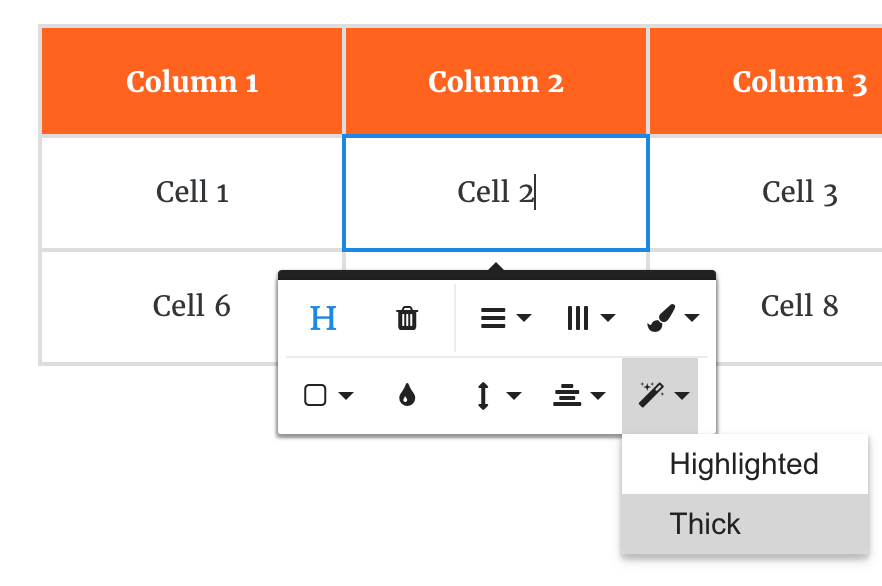This screenshot has width=882, height=586.
Task: Open the horizontal align icon
Action: point(568,396)
